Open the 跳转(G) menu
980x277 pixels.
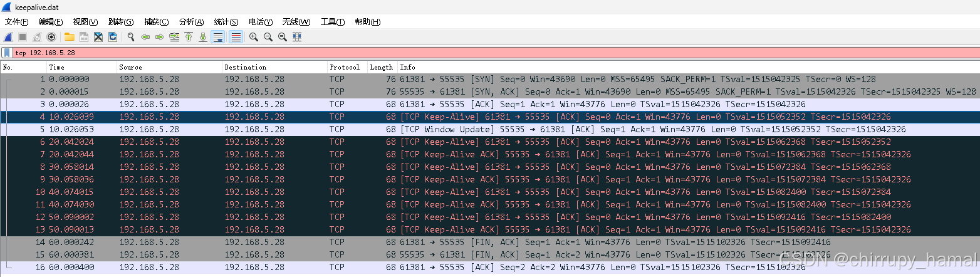click(121, 22)
